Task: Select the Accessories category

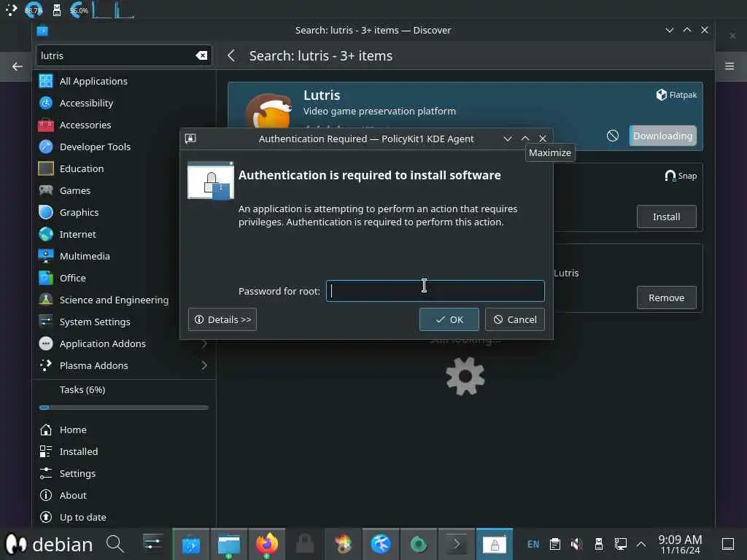Action: [124, 125]
